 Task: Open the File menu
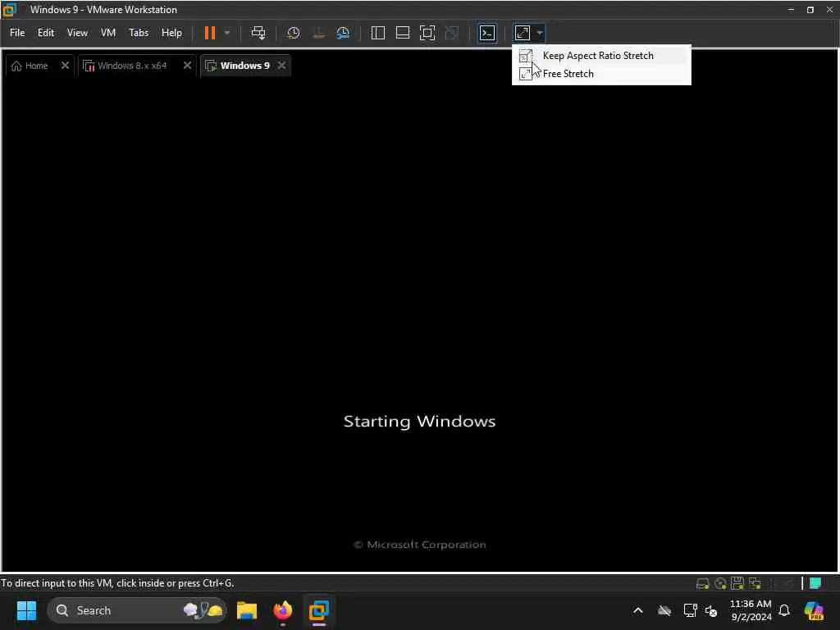(x=17, y=33)
